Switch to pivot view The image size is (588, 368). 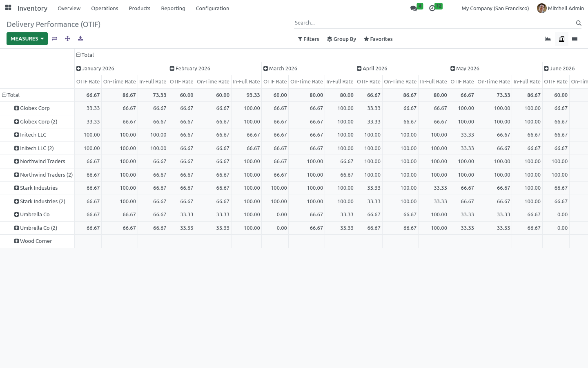coord(561,39)
